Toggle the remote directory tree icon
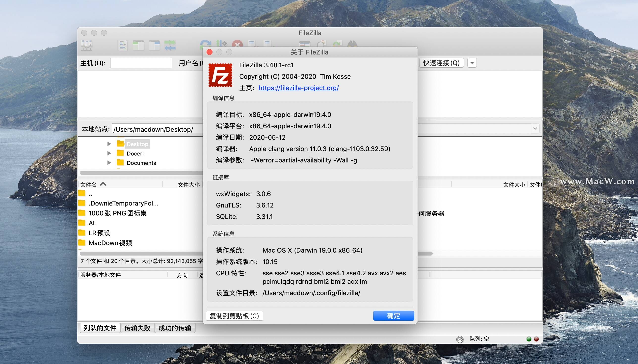Image resolution: width=638 pixels, height=364 pixels. 154,45
